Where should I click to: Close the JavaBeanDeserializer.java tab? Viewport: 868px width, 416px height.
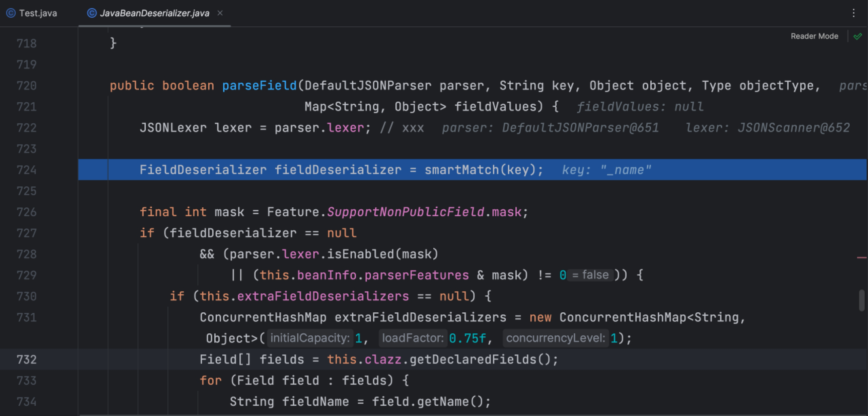(220, 13)
